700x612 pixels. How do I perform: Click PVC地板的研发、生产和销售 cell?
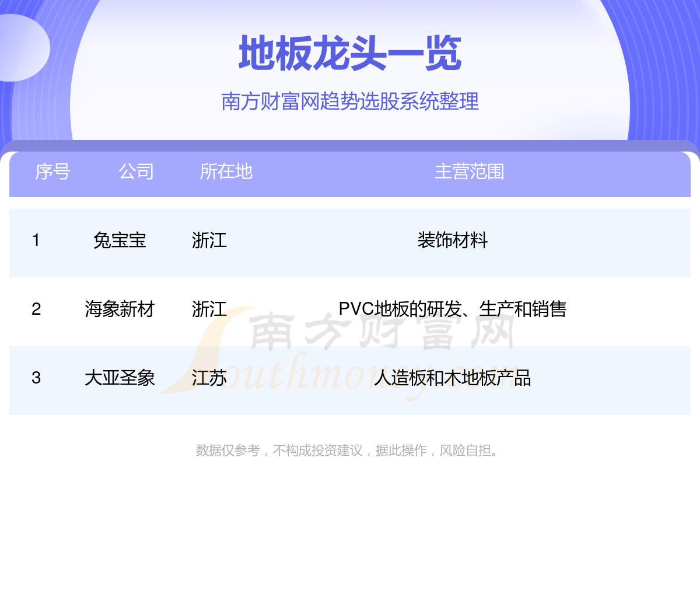point(453,309)
